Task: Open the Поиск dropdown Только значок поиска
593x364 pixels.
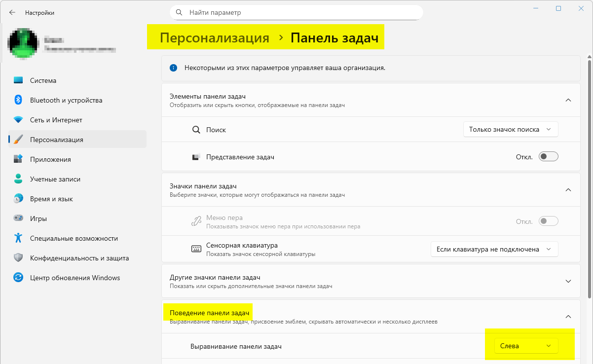Action: tap(511, 129)
